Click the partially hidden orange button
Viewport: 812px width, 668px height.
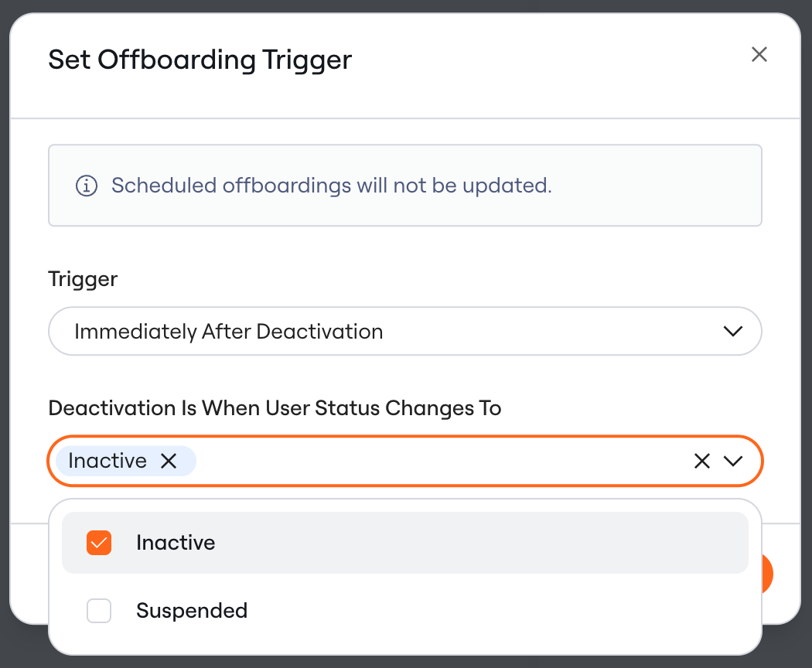pyautogui.click(x=767, y=574)
